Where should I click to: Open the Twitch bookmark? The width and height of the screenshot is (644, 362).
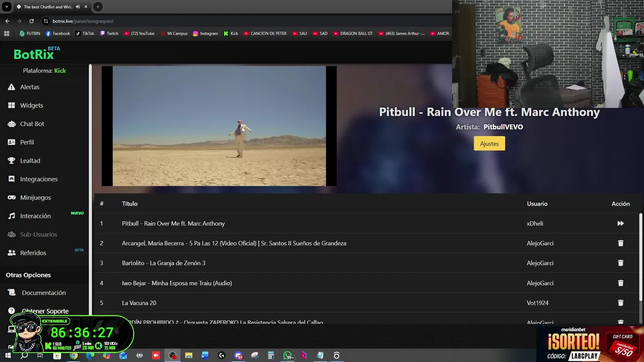tap(109, 34)
